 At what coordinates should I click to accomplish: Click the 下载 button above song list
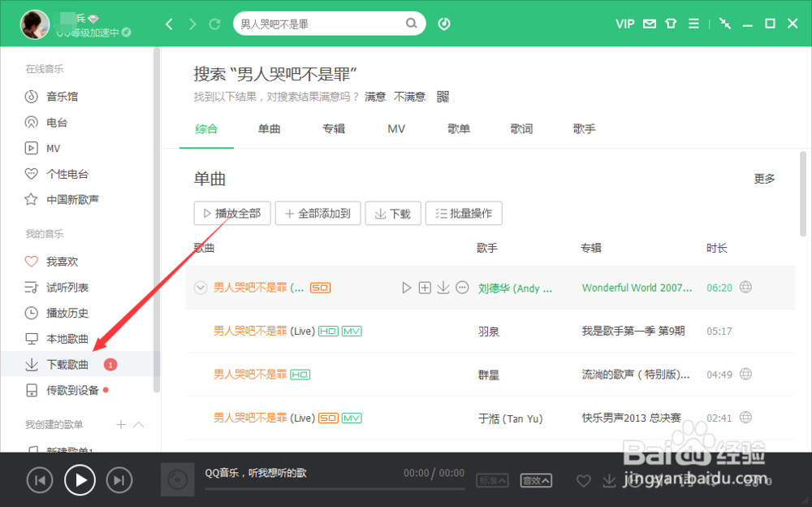392,214
